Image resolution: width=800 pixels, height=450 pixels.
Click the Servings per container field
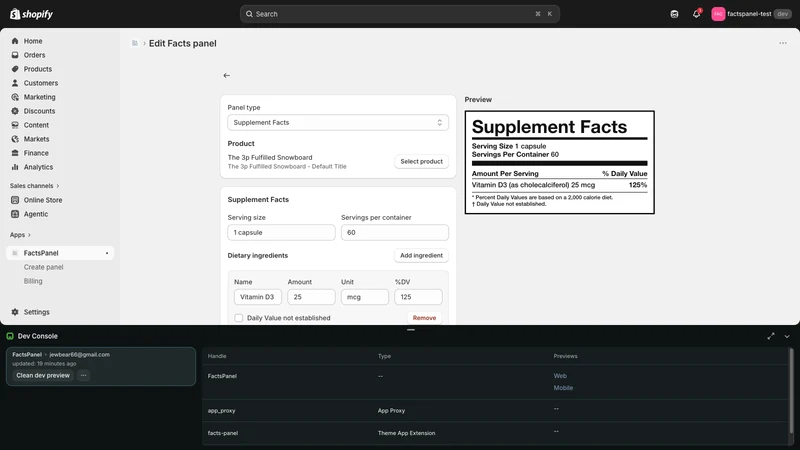pos(395,232)
